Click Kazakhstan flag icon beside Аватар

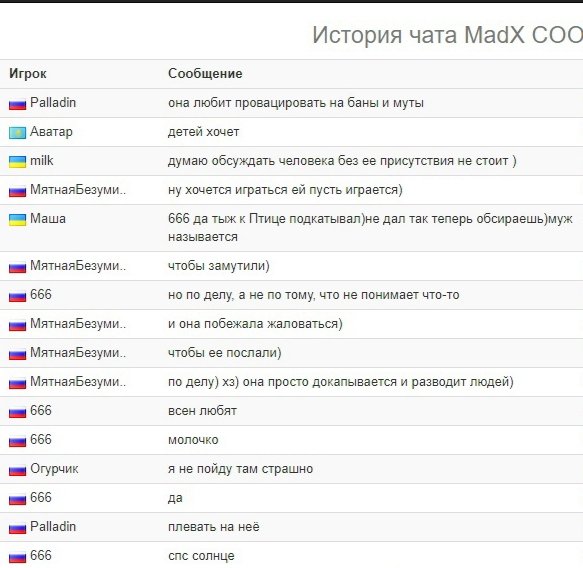pos(17,133)
